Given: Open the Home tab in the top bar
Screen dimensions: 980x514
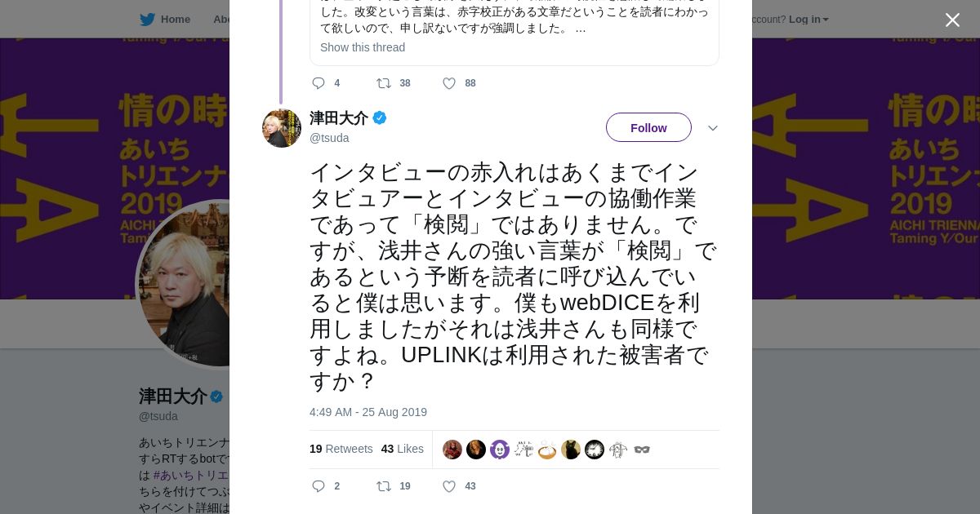Looking at the screenshot, I should [x=175, y=20].
